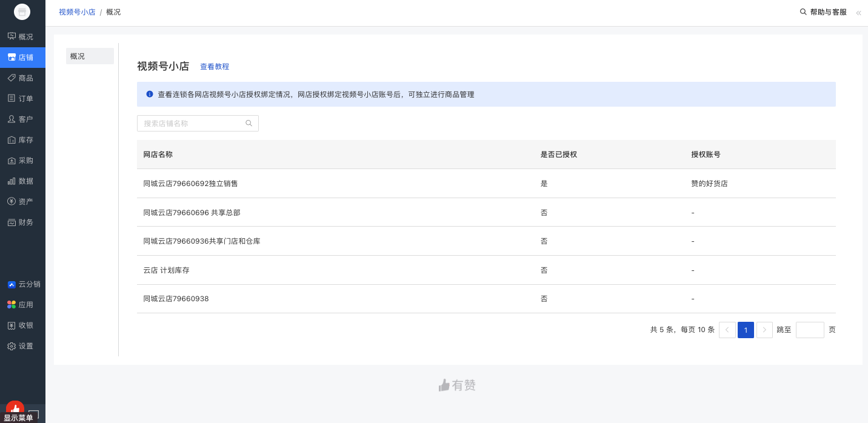Click 同城云店79660936共享门店和仓库 row name

click(x=202, y=241)
